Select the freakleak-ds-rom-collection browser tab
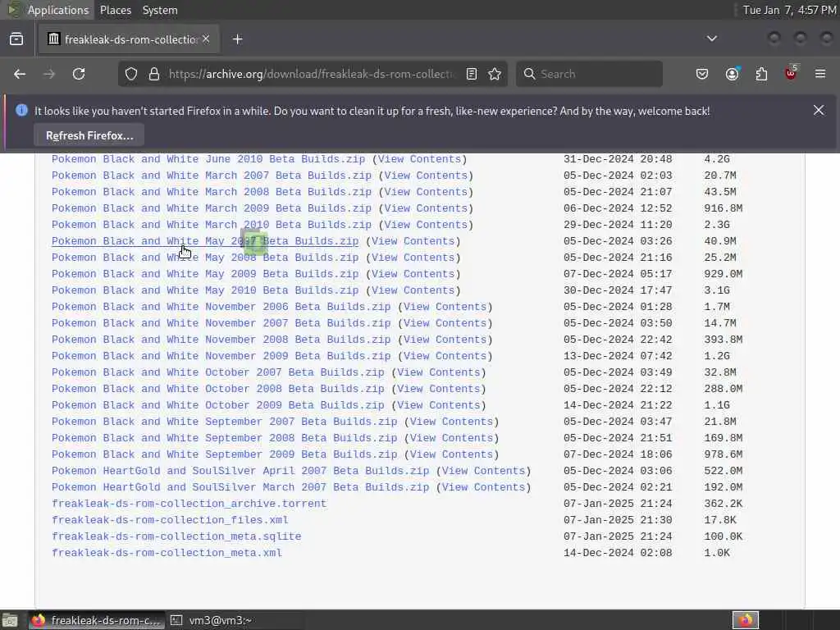Screen dimensions: 840x630 coord(129,39)
